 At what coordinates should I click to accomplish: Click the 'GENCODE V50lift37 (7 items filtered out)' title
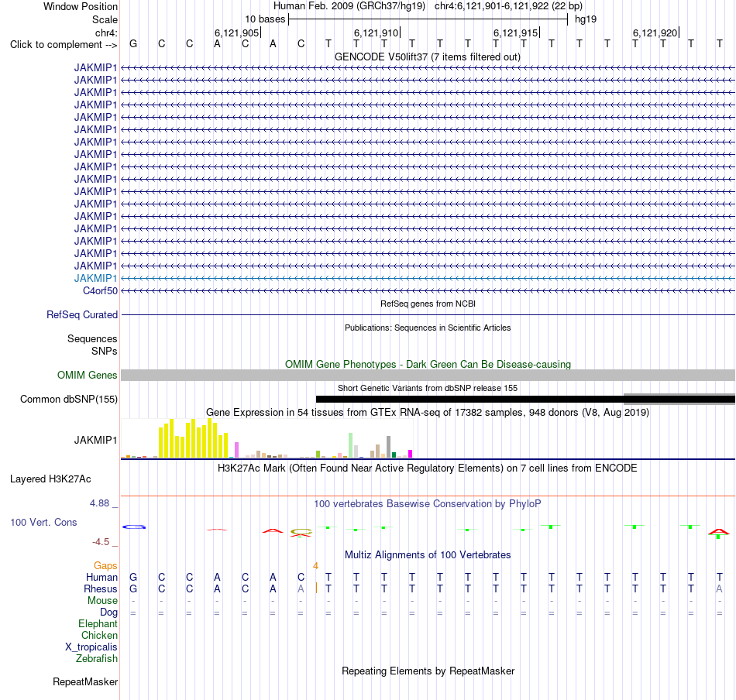(x=428, y=57)
